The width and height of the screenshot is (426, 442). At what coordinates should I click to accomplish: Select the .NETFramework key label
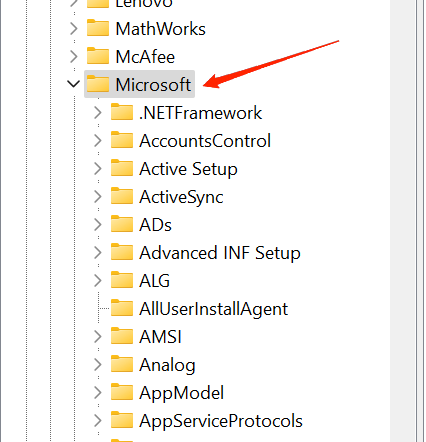[x=201, y=113]
